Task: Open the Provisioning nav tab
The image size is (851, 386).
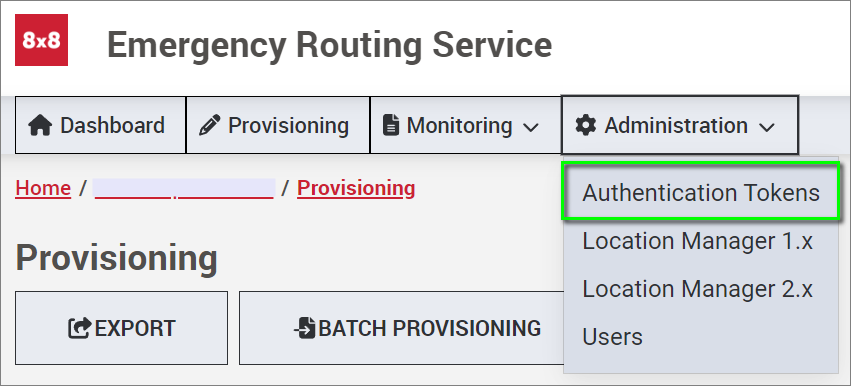Action: pos(278,125)
